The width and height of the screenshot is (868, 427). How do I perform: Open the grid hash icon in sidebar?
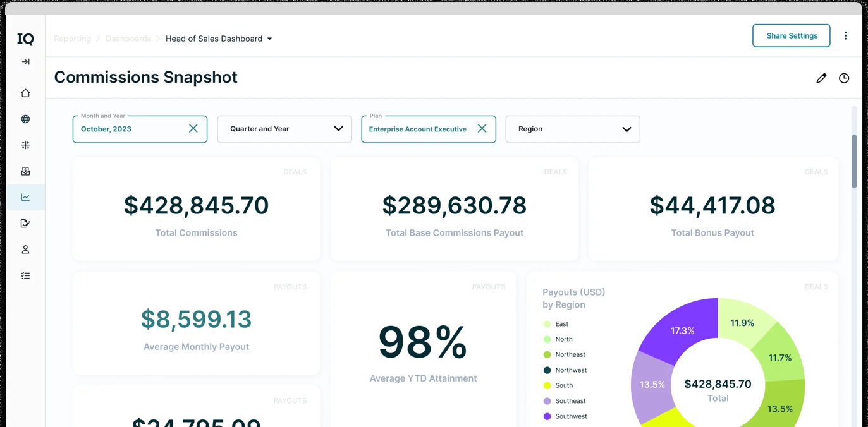pos(25,145)
